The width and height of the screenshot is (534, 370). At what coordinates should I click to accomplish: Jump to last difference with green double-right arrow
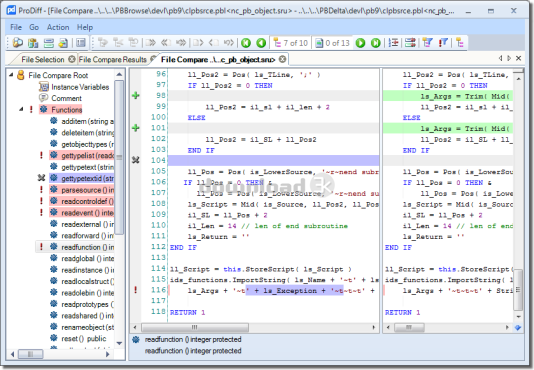coord(375,43)
